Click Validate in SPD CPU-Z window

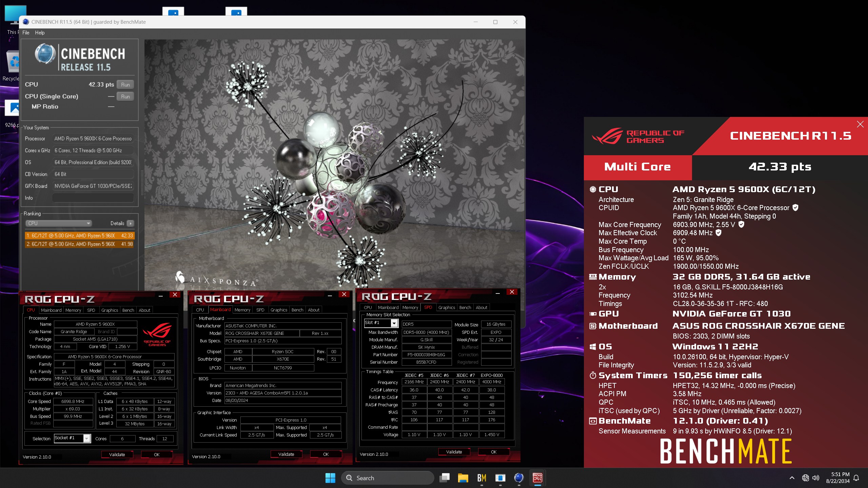pos(454,452)
